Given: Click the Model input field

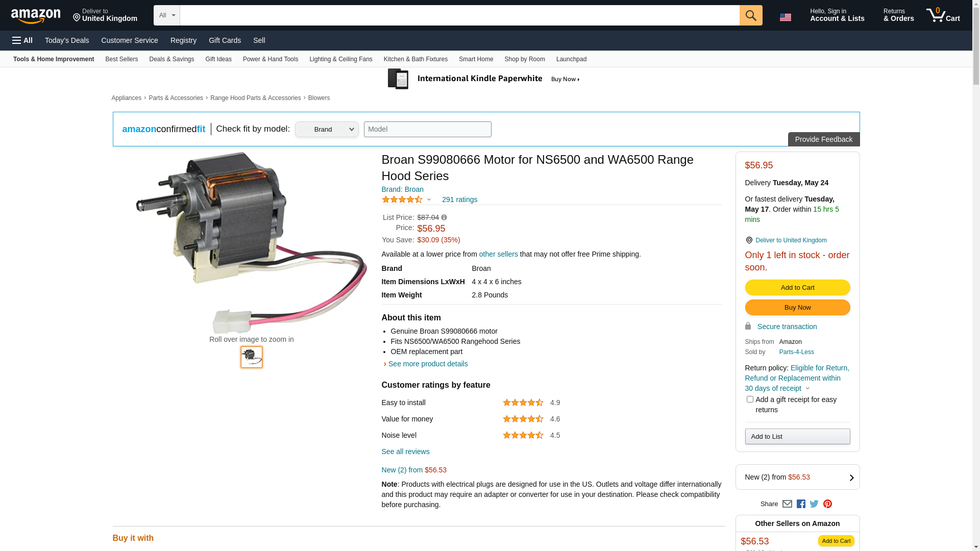Looking at the screenshot, I should [x=428, y=129].
